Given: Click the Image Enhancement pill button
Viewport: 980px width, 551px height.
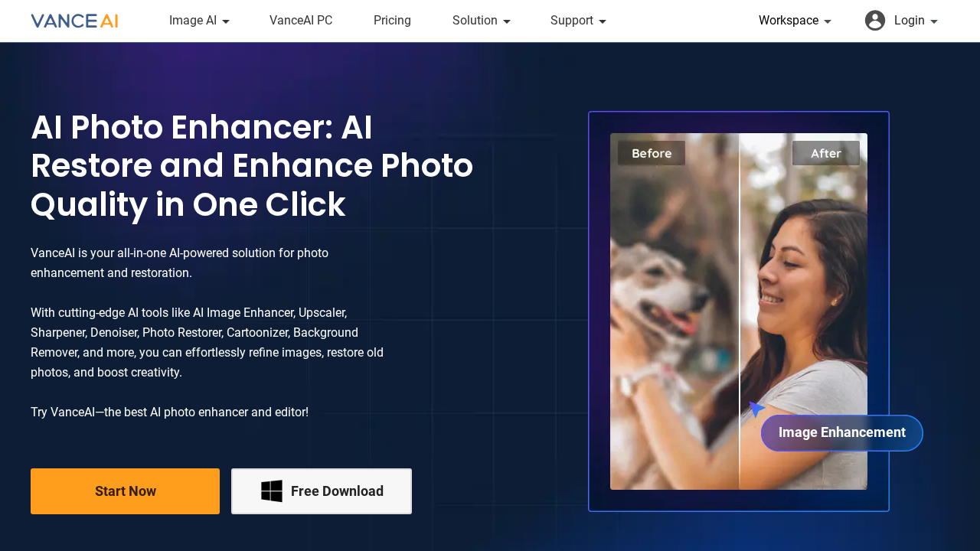Looking at the screenshot, I should [x=842, y=433].
